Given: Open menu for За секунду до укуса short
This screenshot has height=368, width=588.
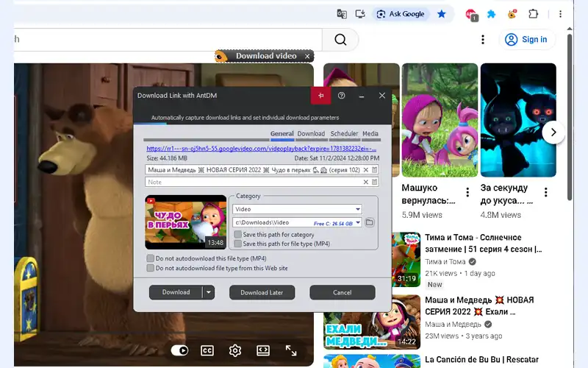Looking at the screenshot, I should [x=545, y=193].
